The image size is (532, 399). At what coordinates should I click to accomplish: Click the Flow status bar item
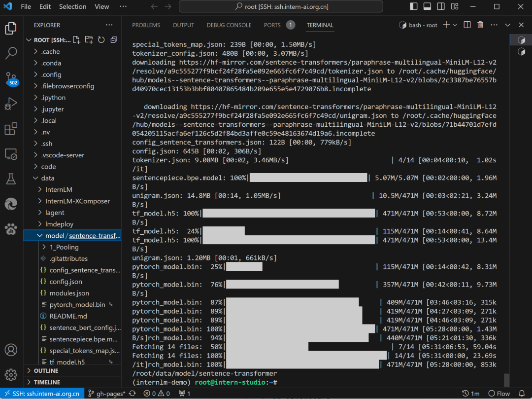click(x=499, y=394)
